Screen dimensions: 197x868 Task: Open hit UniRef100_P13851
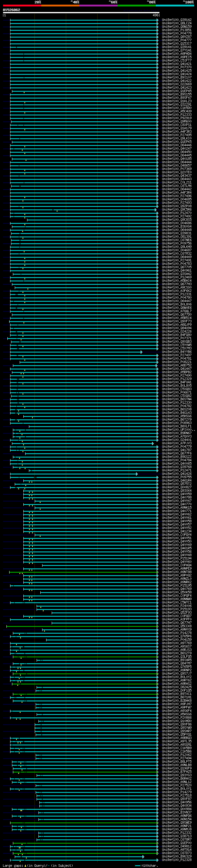pyautogui.click(x=177, y=30)
